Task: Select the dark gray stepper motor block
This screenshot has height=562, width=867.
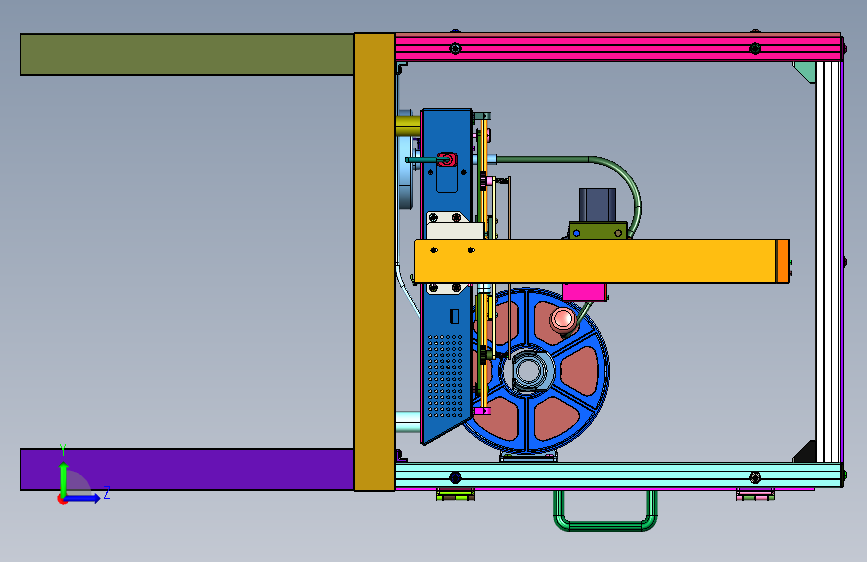Action: [x=597, y=205]
